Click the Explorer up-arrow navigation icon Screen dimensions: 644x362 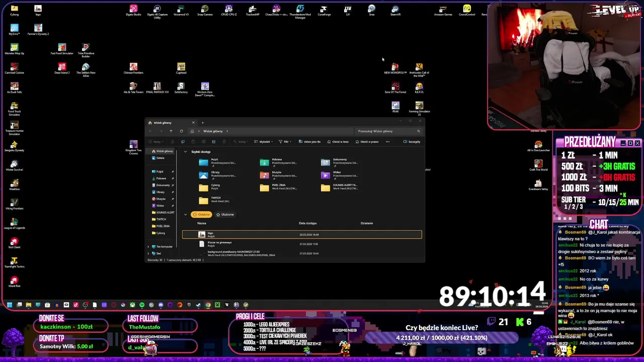[171, 131]
